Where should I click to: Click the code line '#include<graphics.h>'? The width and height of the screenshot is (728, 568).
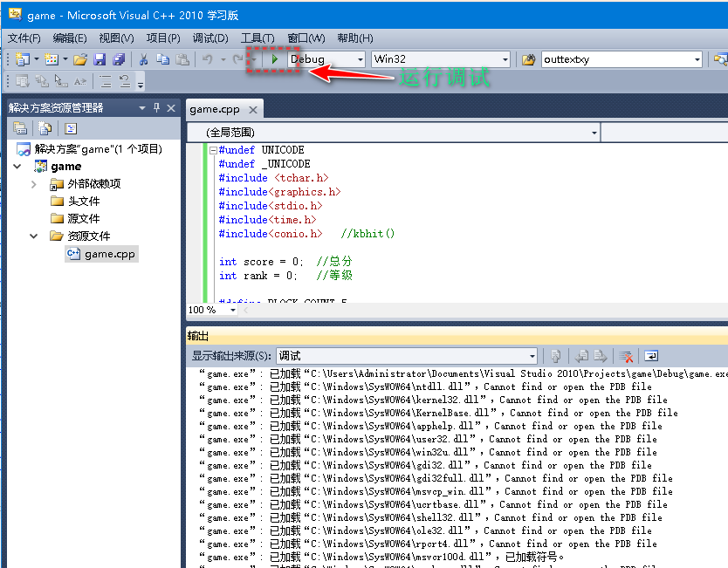coord(279,192)
